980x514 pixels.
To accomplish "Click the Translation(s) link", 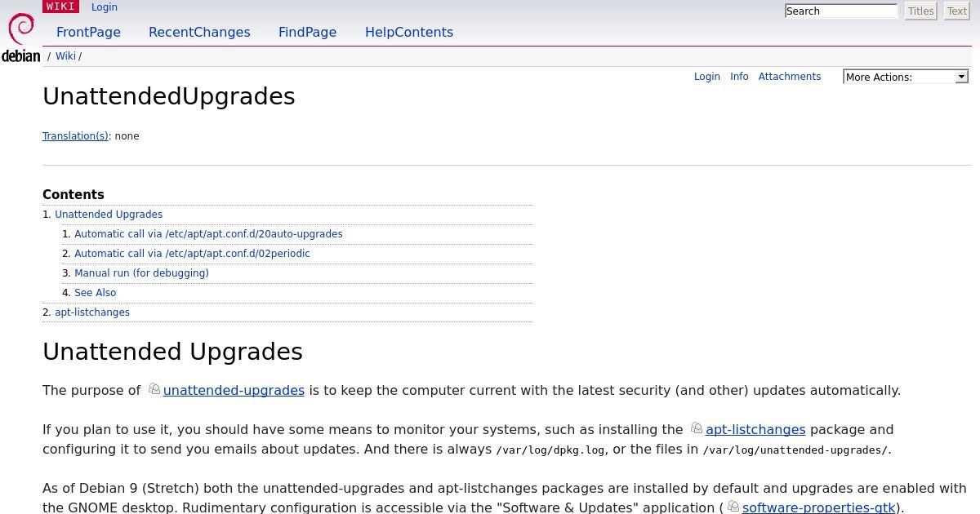I will click(75, 136).
